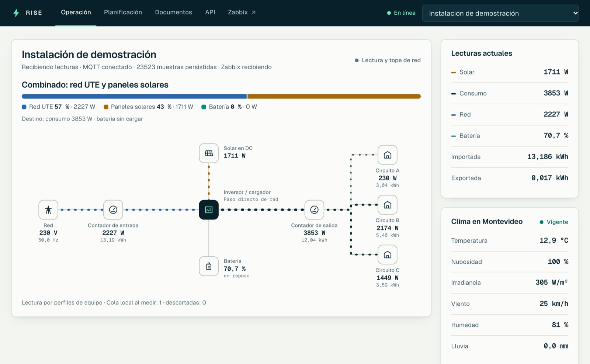The image size is (590, 364).
Task: Click the RISE lightning bolt logo
Action: point(16,13)
